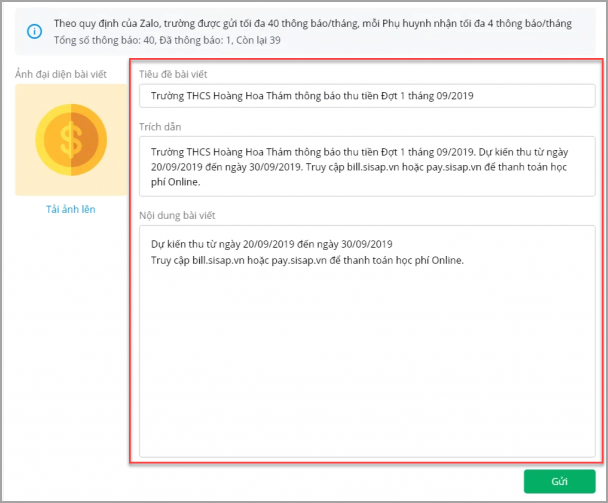Click the 'Tiêu đề bài viết' title input field

[367, 96]
